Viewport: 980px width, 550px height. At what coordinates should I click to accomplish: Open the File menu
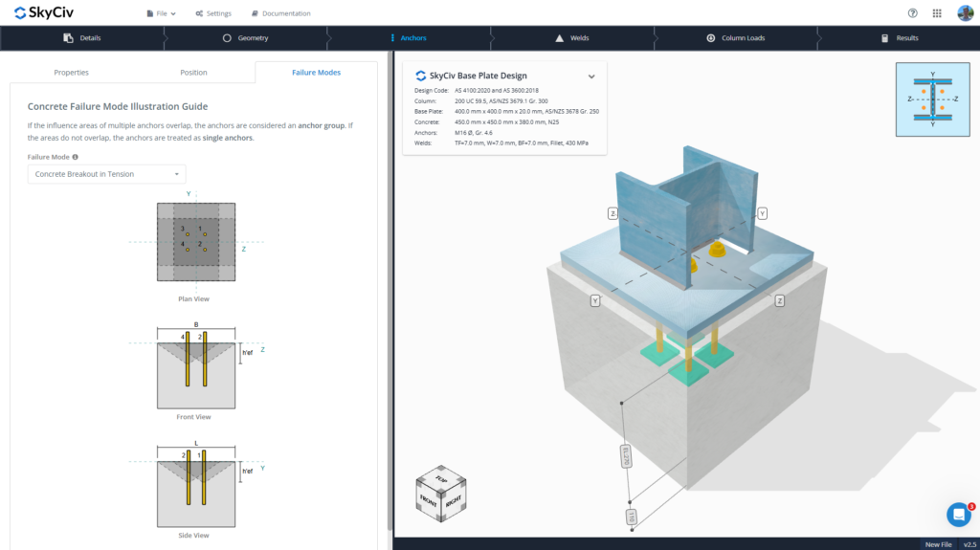161,13
